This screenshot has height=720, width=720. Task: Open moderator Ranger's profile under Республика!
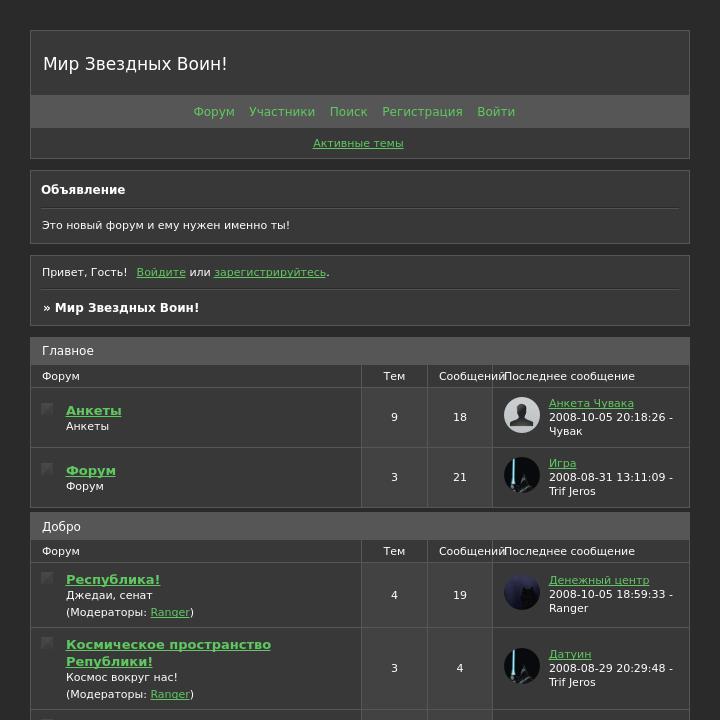pos(170,612)
